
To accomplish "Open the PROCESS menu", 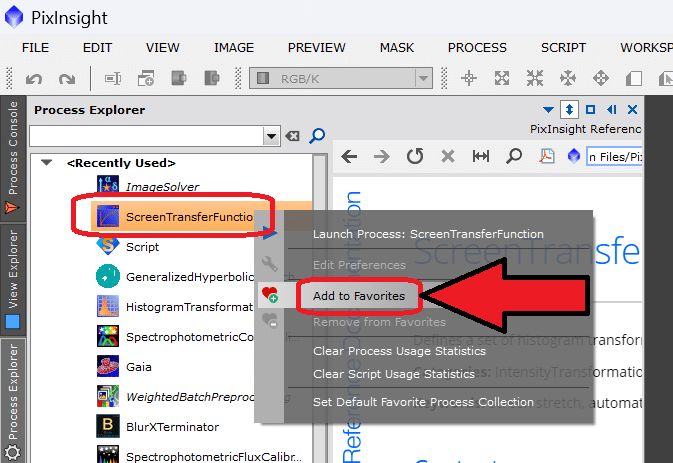I will (477, 48).
